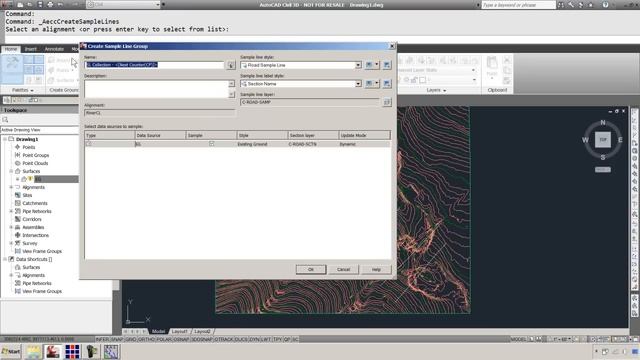Viewport: 640px width, 360px height.
Task: Click the Data Shortcuts tree entry
Action: click(33, 259)
